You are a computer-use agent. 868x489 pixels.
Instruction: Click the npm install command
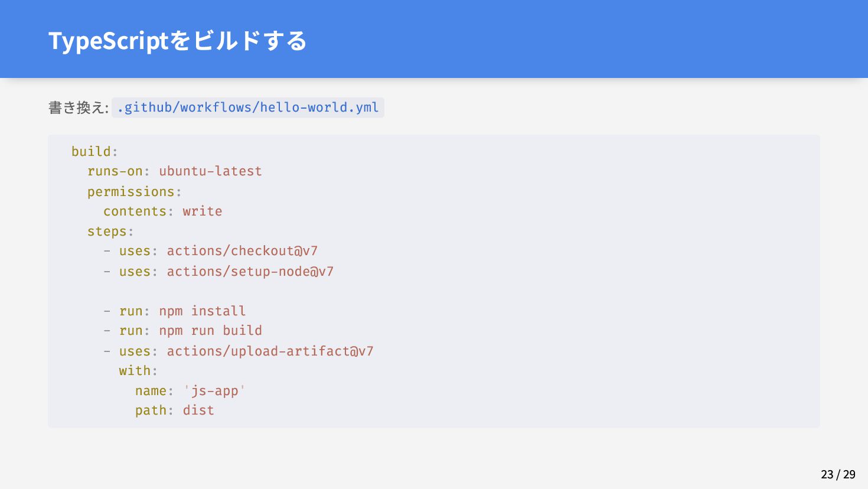coord(203,311)
